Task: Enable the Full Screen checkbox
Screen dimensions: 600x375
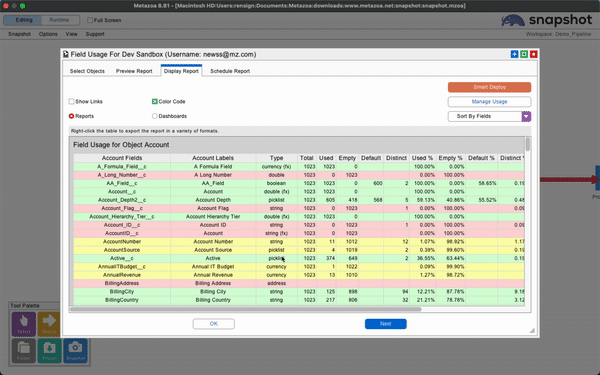Action: [90, 20]
